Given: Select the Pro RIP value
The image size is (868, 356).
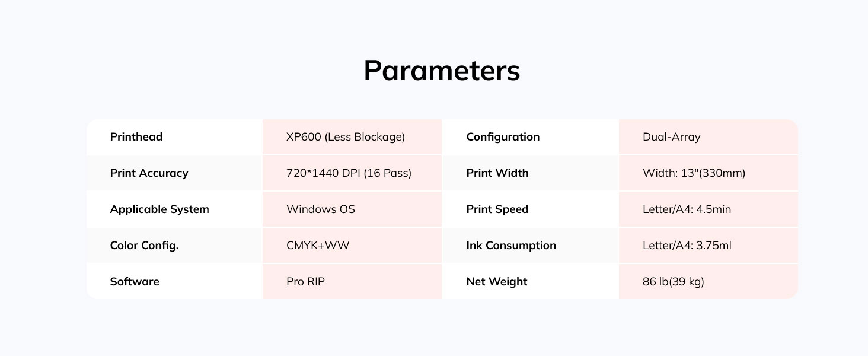Looking at the screenshot, I should click(305, 282).
